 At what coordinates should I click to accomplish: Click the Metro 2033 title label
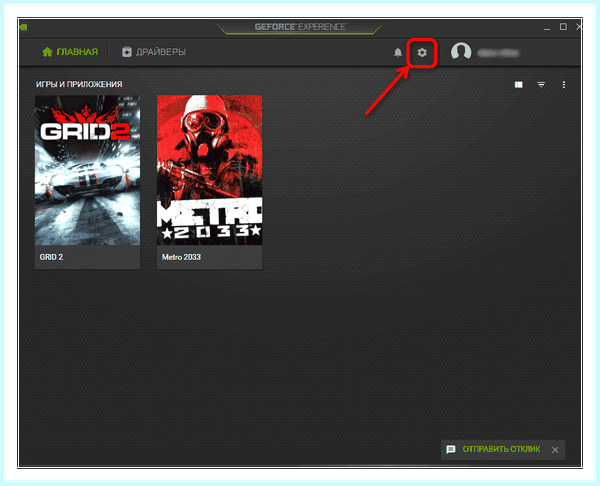(x=181, y=257)
